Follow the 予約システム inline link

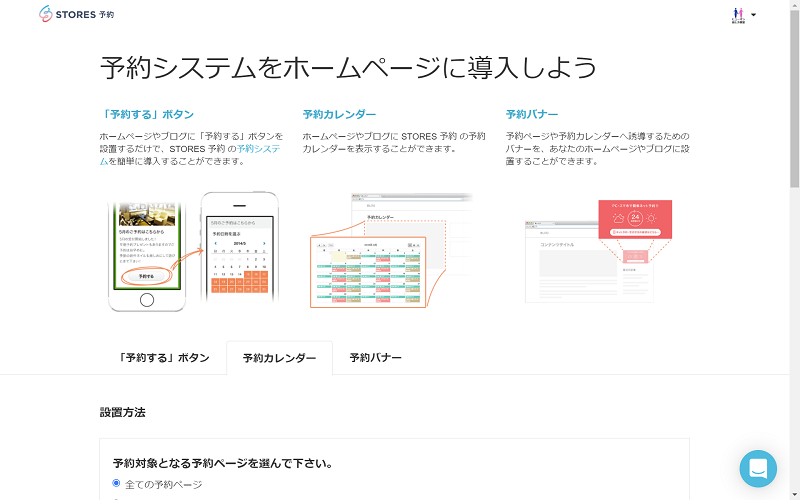pyautogui.click(x=259, y=149)
